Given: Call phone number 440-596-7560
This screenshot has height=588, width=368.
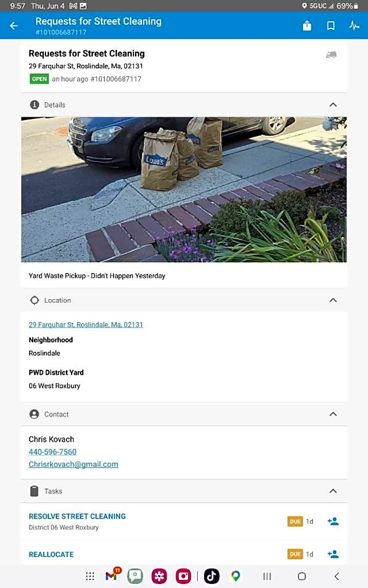Looking at the screenshot, I should coord(53,452).
